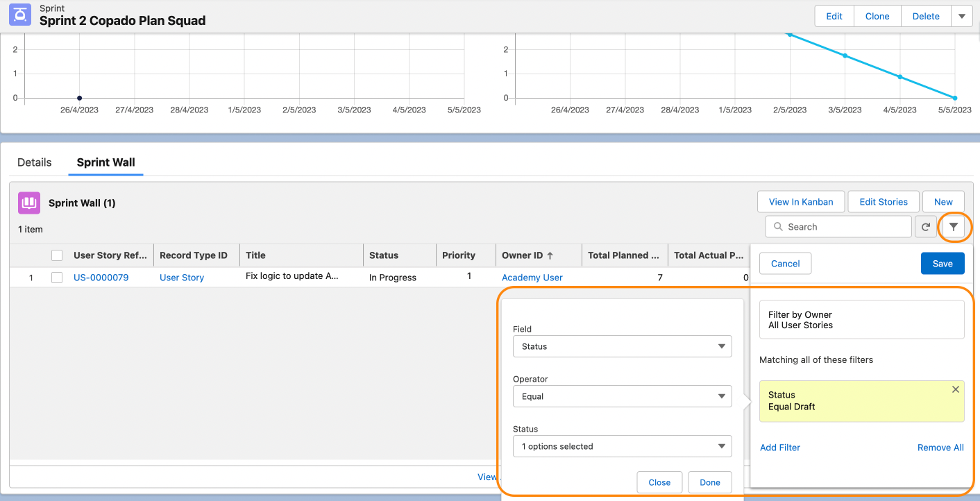The image size is (980, 501).
Task: Click the 5/5/2023 point on line chart
Action: (x=955, y=98)
